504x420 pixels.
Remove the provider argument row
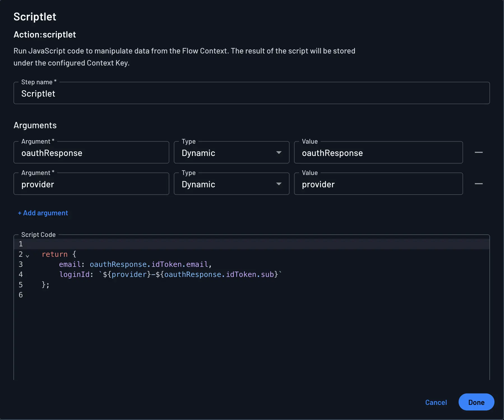[478, 184]
